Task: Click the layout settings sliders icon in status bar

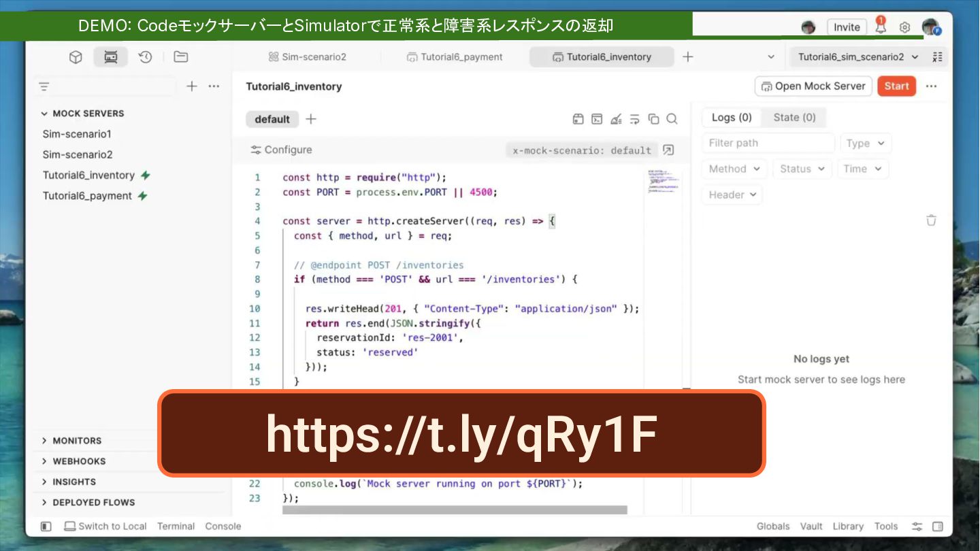Action: (917, 527)
